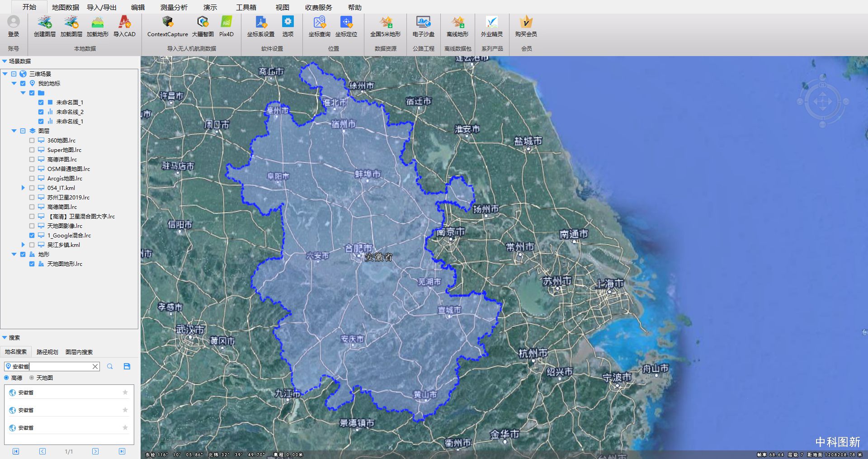The width and height of the screenshot is (868, 459).
Task: Enable the 天地图影像.lrc layer checkbox
Action: [32, 226]
